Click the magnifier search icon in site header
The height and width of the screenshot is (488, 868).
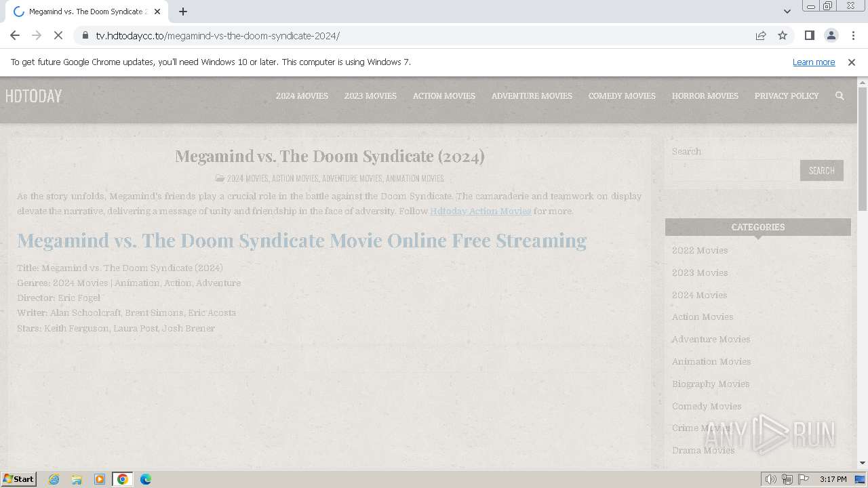(840, 96)
